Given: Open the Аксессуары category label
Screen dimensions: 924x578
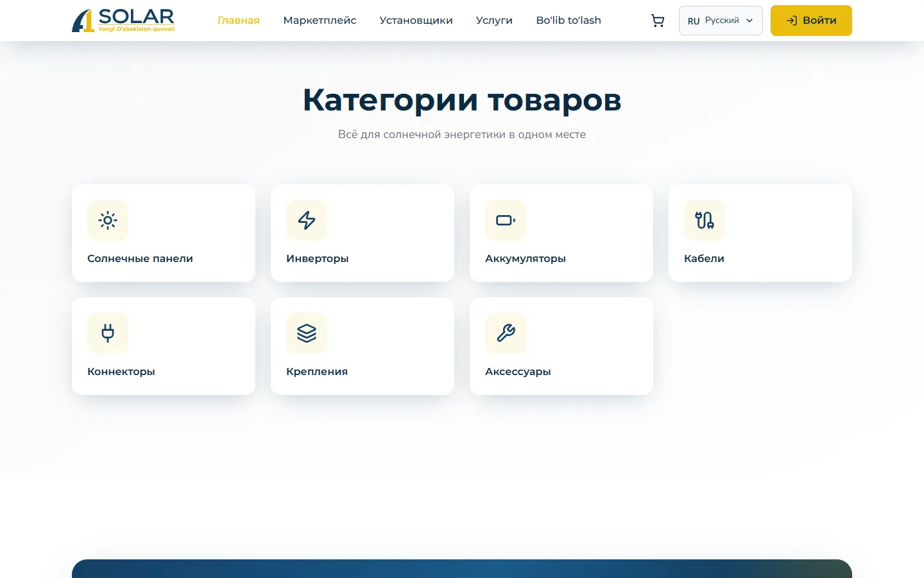Looking at the screenshot, I should (518, 371).
